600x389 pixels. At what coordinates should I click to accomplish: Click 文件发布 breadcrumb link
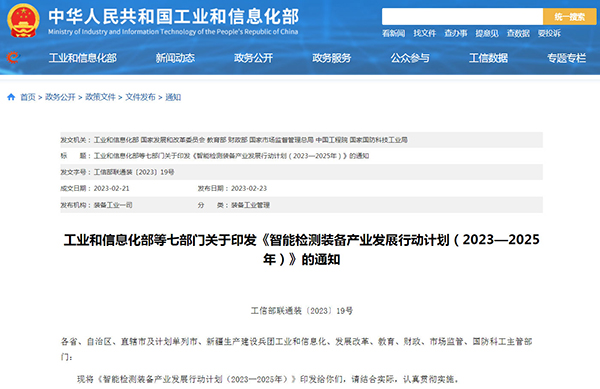pos(140,97)
